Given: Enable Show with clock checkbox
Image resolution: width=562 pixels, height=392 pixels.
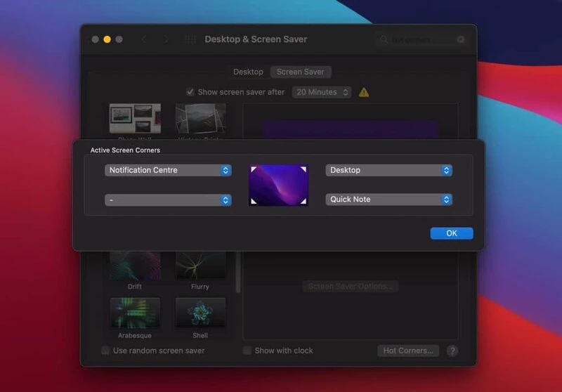Looking at the screenshot, I should point(247,351).
